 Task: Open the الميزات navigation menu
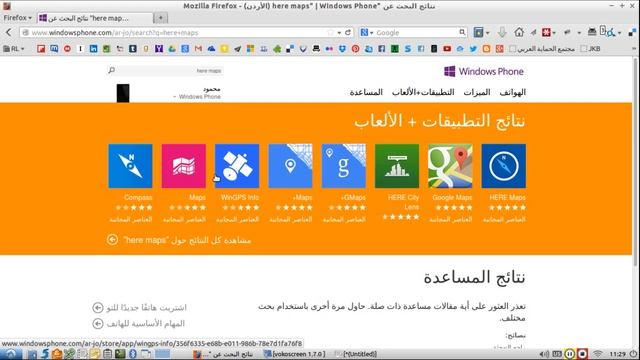[x=477, y=92]
